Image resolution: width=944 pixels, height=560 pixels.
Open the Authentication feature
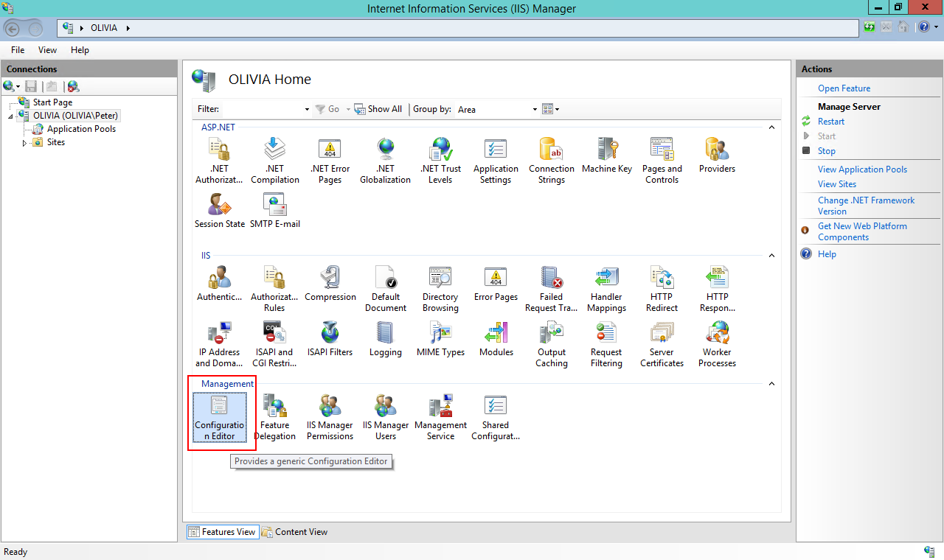pos(219,284)
